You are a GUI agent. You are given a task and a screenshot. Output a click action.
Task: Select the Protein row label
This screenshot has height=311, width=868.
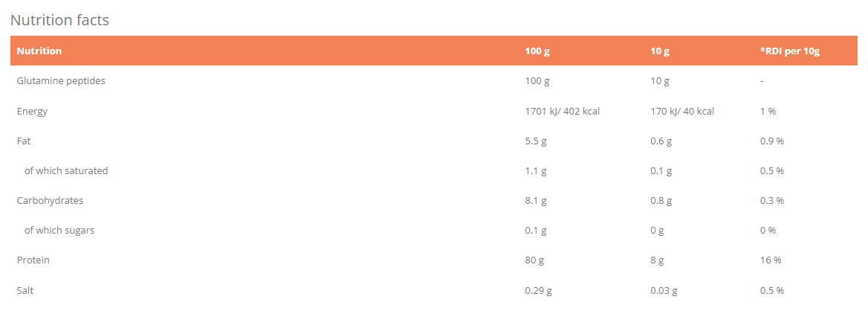33,260
